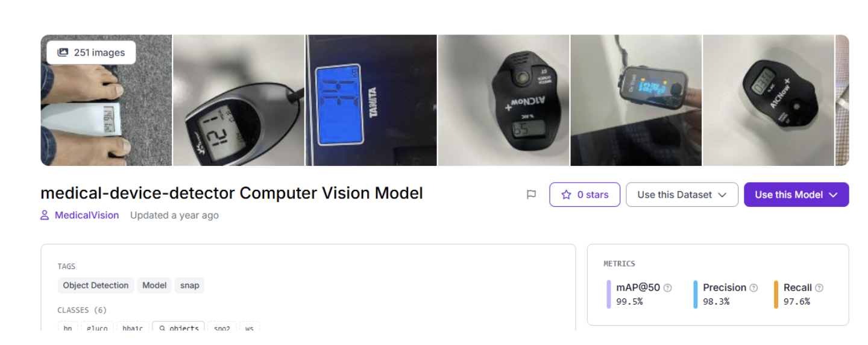Click the MedicalVision user profile icon
The height and width of the screenshot is (345, 868).
tap(45, 215)
